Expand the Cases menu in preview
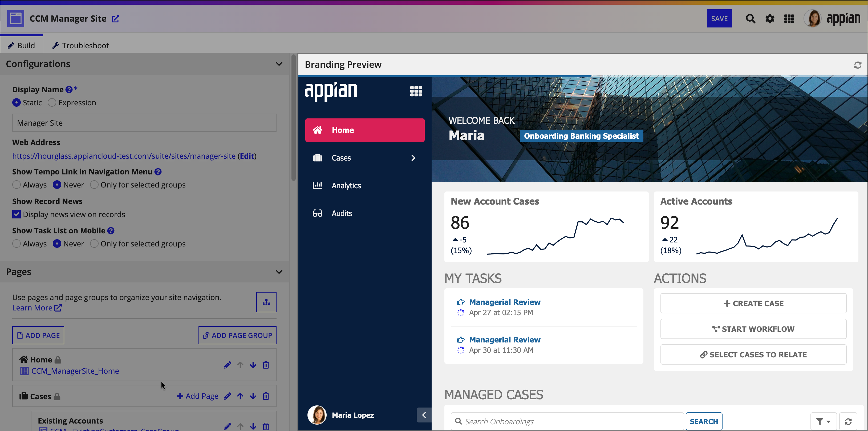Image resolution: width=868 pixels, height=431 pixels. point(413,158)
